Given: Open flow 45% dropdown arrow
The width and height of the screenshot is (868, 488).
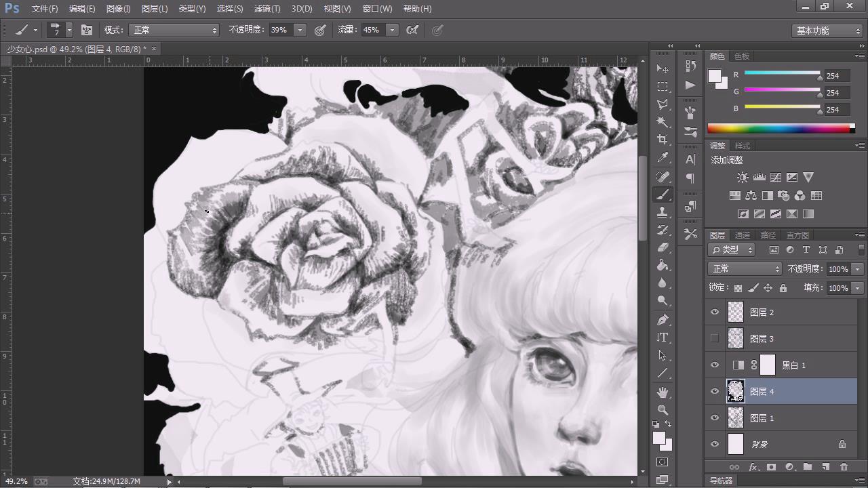Looking at the screenshot, I should coord(391,30).
